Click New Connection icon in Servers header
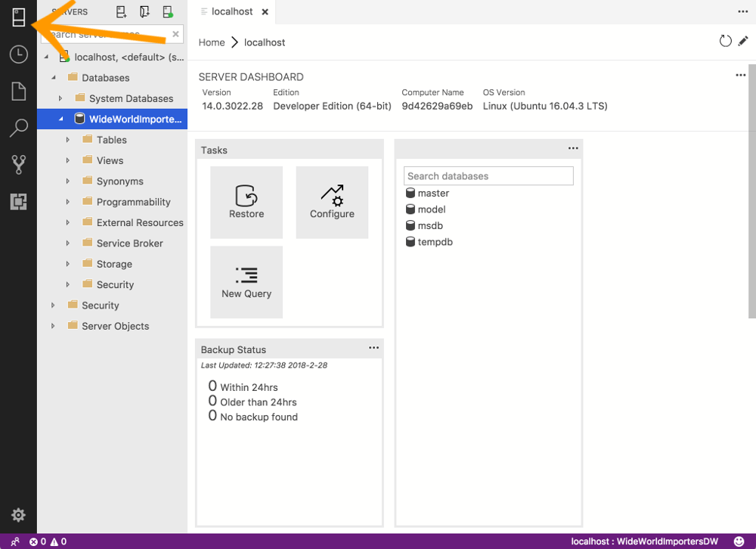The image size is (756, 549). (x=121, y=11)
